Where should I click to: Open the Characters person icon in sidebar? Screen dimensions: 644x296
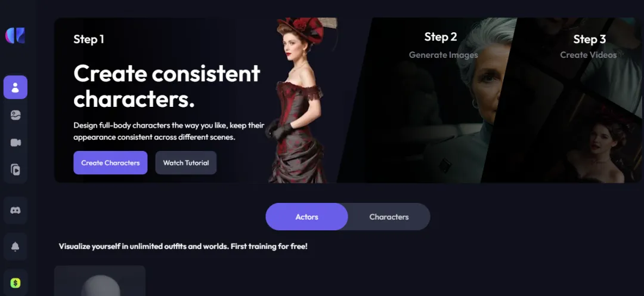[x=16, y=87]
